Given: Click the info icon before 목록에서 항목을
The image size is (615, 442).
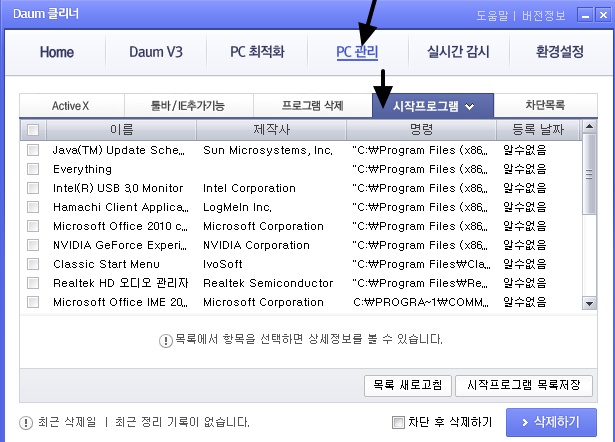Looking at the screenshot, I should (x=166, y=340).
